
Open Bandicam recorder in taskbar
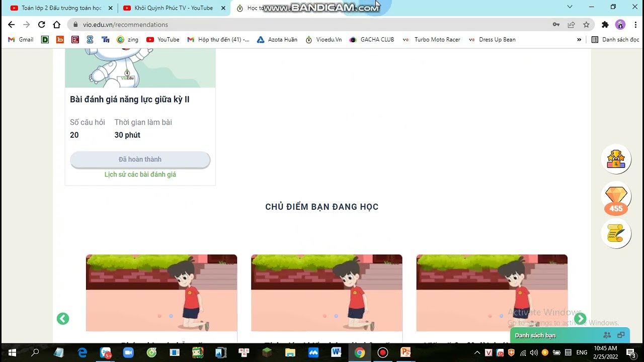pyautogui.click(x=382, y=352)
